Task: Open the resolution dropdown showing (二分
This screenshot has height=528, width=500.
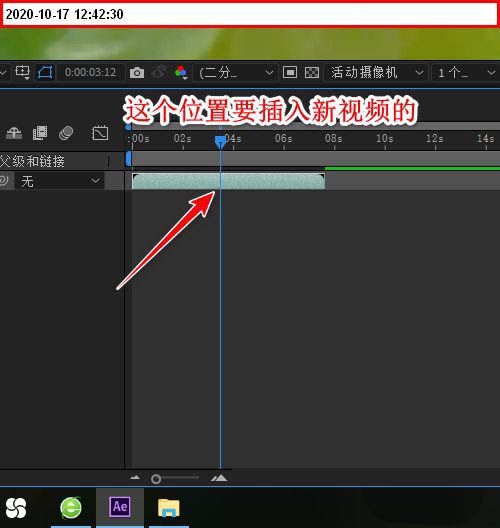Action: coord(235,72)
